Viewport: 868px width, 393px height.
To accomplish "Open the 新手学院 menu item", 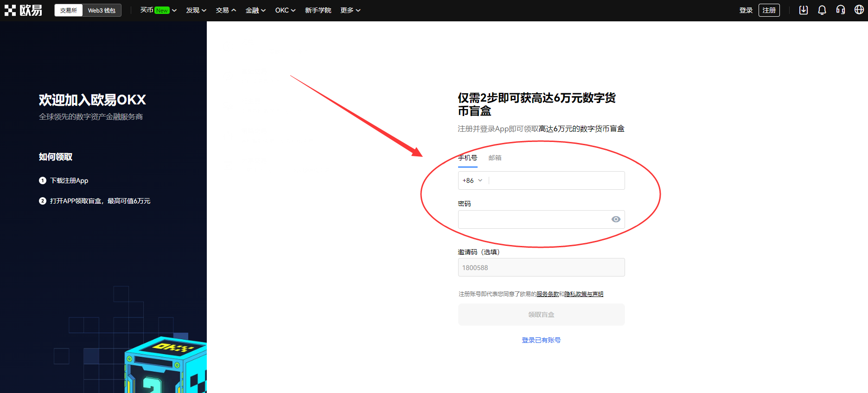I will (x=318, y=10).
